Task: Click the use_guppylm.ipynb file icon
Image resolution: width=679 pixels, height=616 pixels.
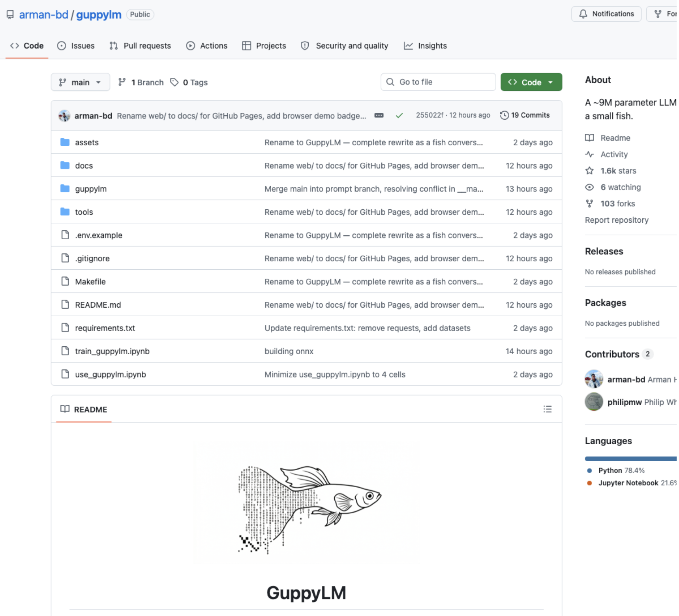Action: 65,374
